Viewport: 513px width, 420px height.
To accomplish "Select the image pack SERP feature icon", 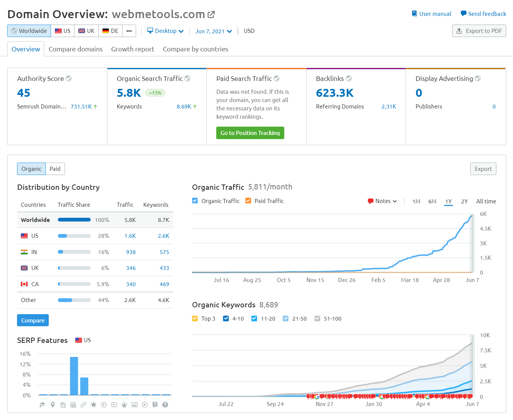I will [x=73, y=405].
